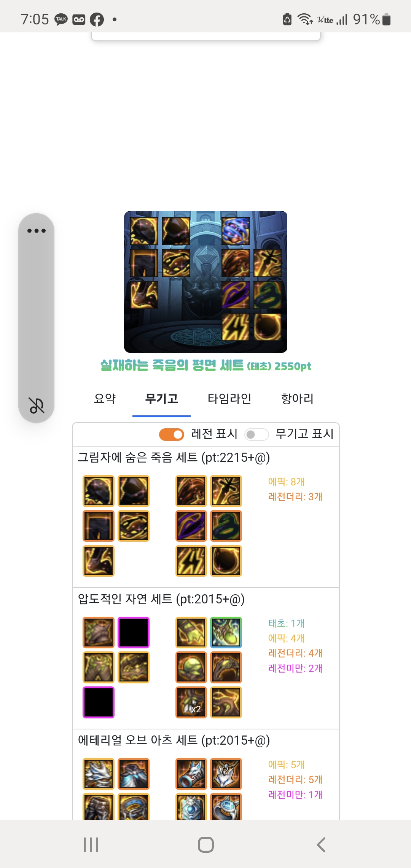Open the 타임라인 tab

point(229,399)
